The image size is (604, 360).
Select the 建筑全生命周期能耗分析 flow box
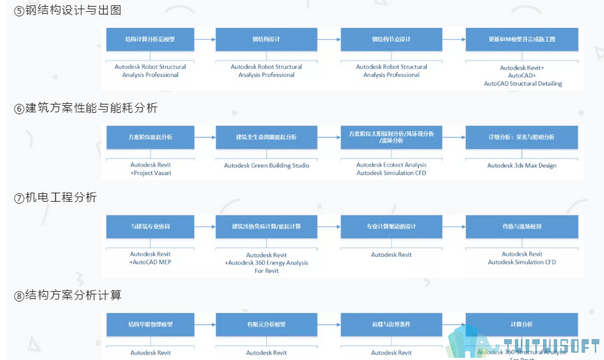(266, 137)
